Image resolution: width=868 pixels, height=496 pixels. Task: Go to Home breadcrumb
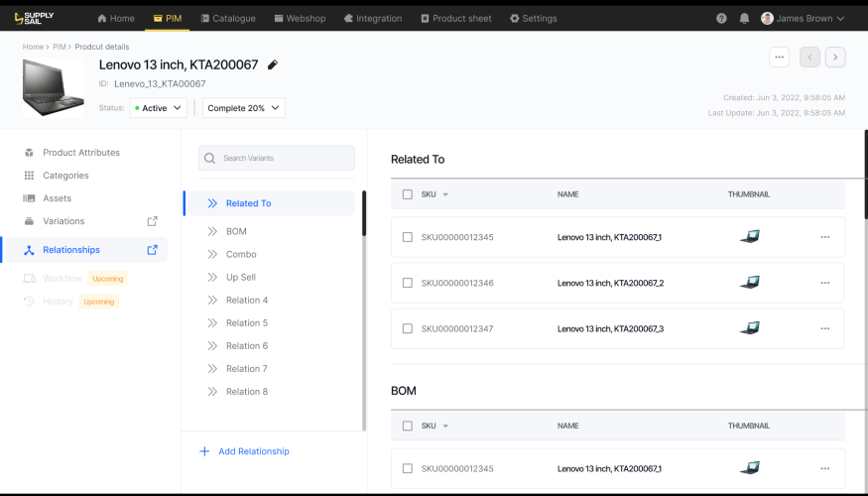(x=33, y=47)
